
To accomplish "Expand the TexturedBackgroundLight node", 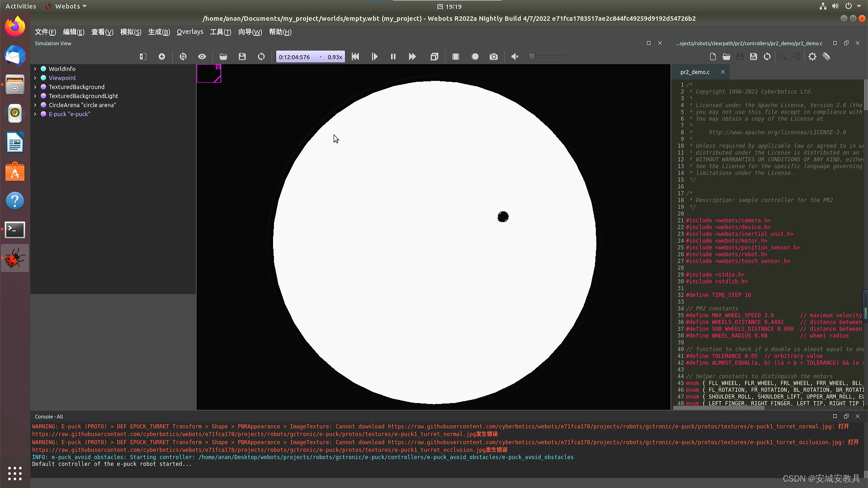I will pos(35,96).
